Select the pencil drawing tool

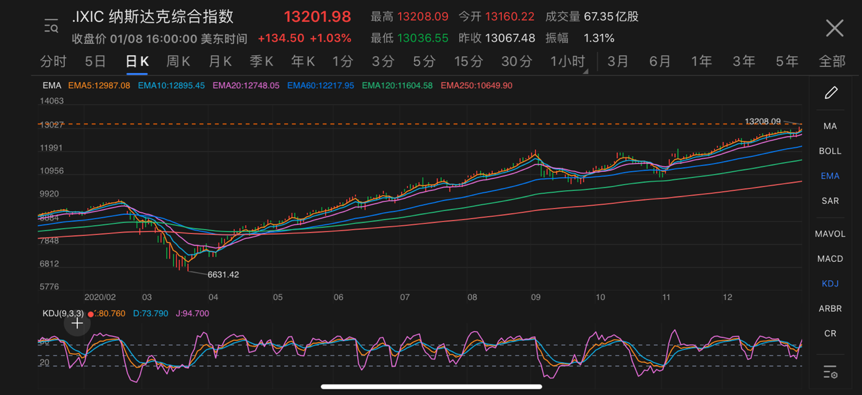tap(831, 92)
